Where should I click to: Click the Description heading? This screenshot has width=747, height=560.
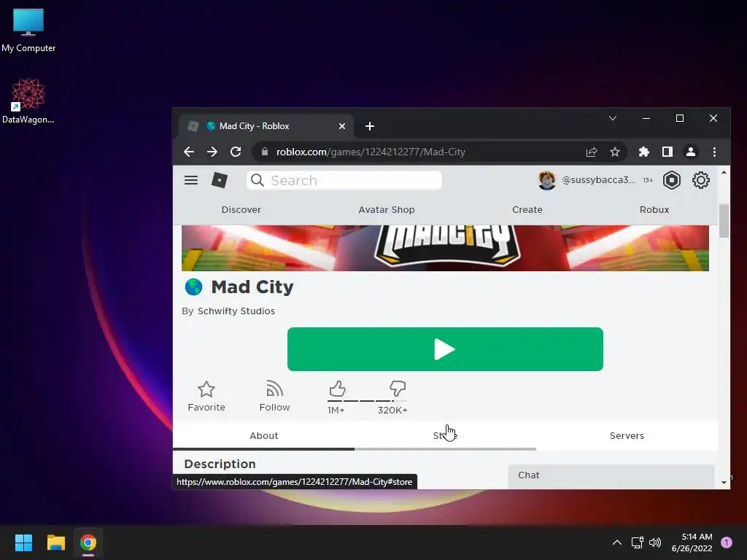(x=220, y=464)
